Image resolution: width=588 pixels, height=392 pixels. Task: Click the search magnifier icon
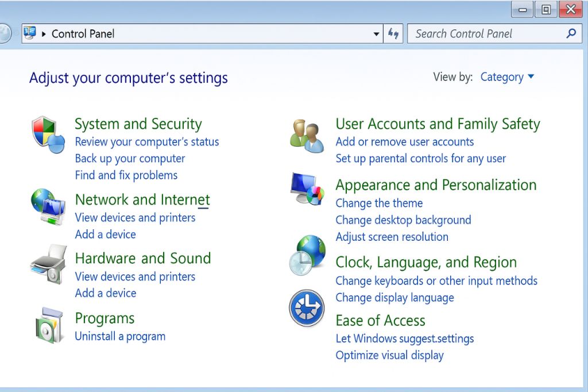click(x=571, y=33)
